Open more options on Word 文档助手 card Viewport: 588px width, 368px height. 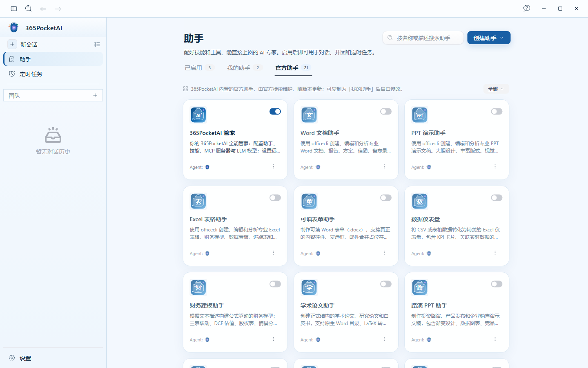click(x=384, y=166)
